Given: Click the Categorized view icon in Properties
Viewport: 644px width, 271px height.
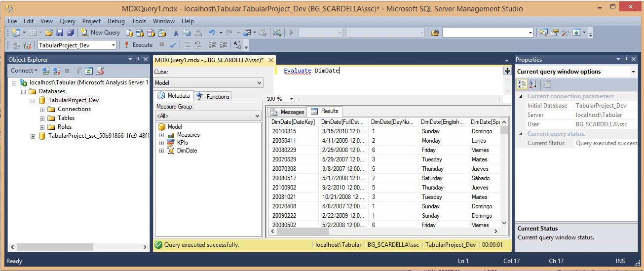Looking at the screenshot, I should pyautogui.click(x=522, y=84).
